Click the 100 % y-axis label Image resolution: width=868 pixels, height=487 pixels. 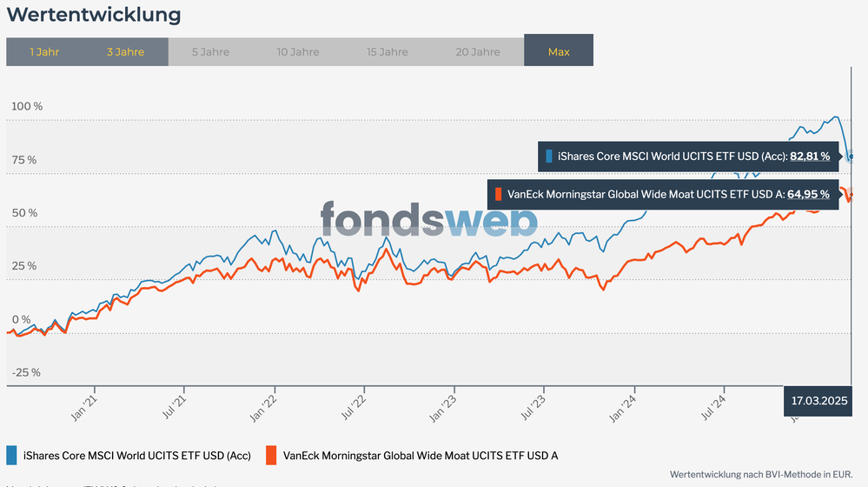(x=27, y=106)
